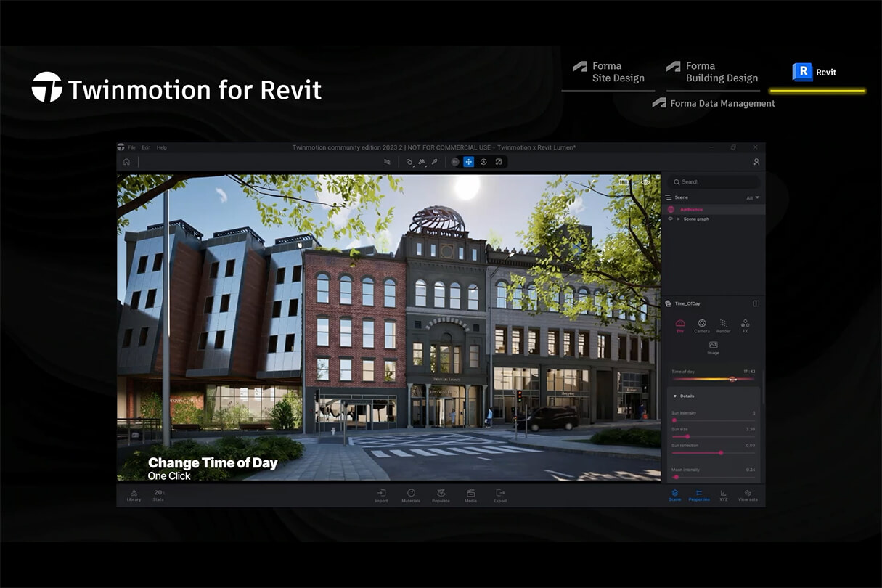Toggle Scene graph visibility eye

coord(671,219)
